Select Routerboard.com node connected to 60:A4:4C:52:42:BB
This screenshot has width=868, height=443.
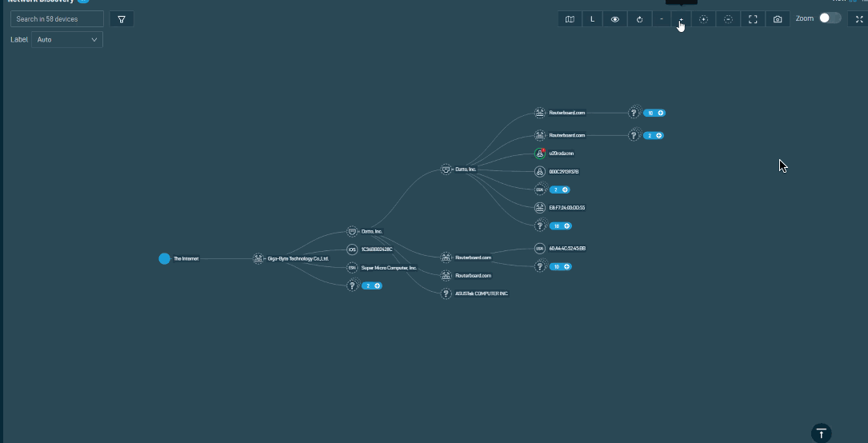pyautogui.click(x=446, y=257)
